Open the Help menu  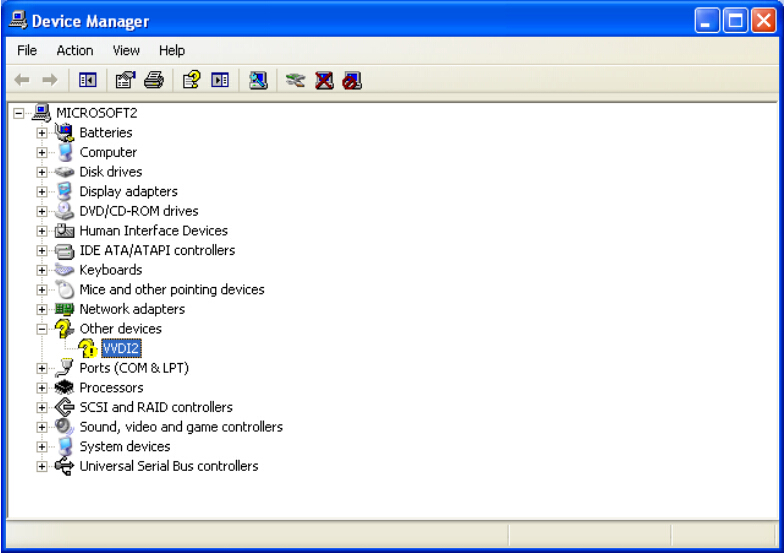[172, 50]
